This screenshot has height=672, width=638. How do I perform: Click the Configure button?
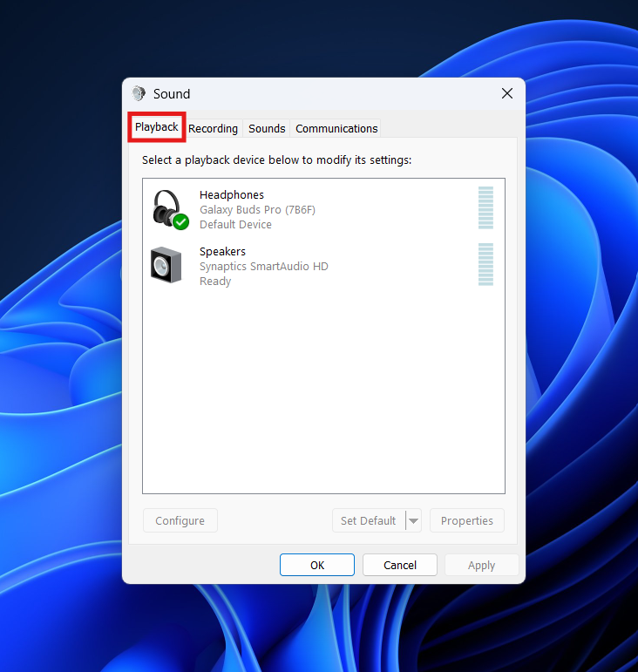pos(180,521)
